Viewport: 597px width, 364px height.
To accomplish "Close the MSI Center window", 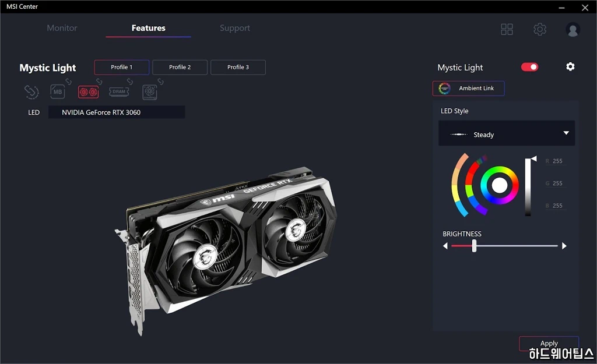I will [x=585, y=8].
